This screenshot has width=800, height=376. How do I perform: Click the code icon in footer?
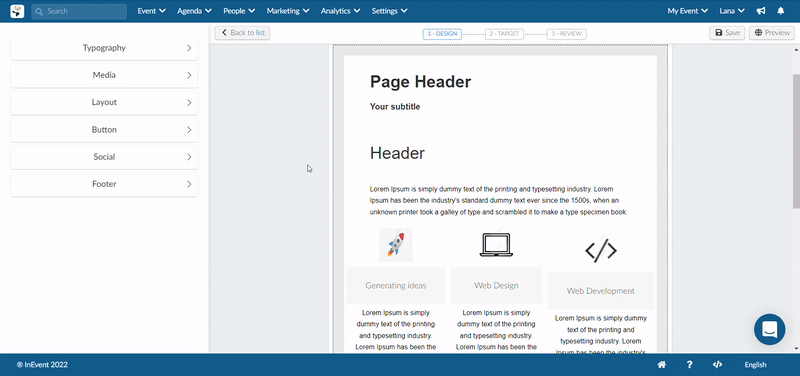(717, 364)
